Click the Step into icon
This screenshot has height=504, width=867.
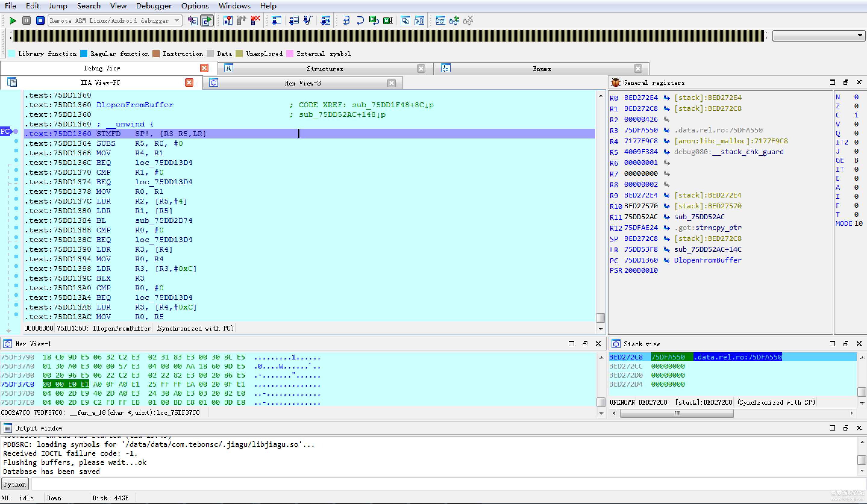pyautogui.click(x=346, y=21)
